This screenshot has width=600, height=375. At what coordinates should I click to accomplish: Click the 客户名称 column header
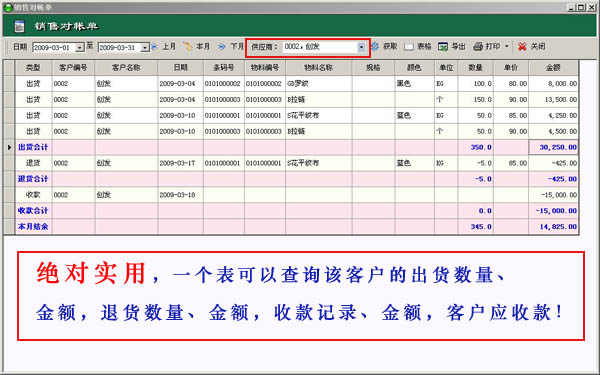126,68
